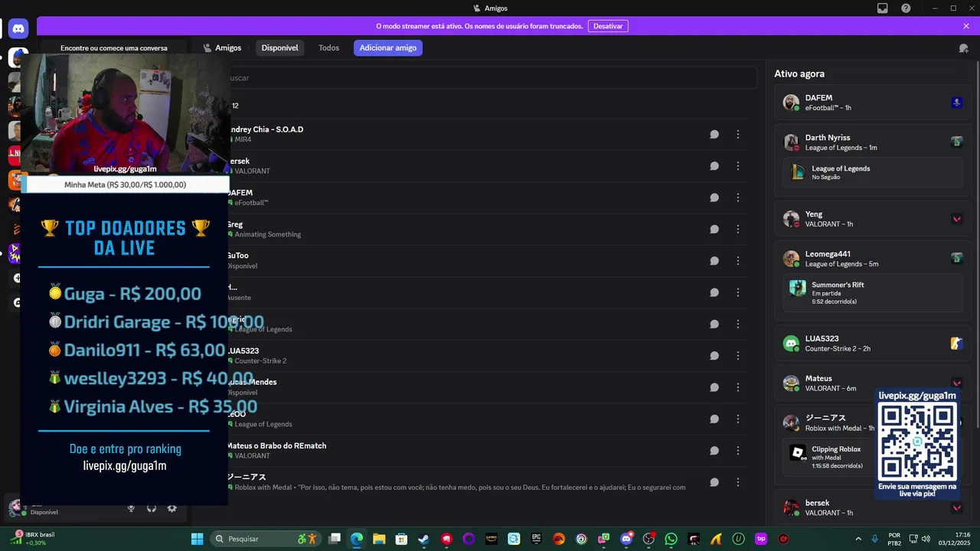Click the new group DM icon
Viewport: 980px width, 551px height.
point(963,48)
